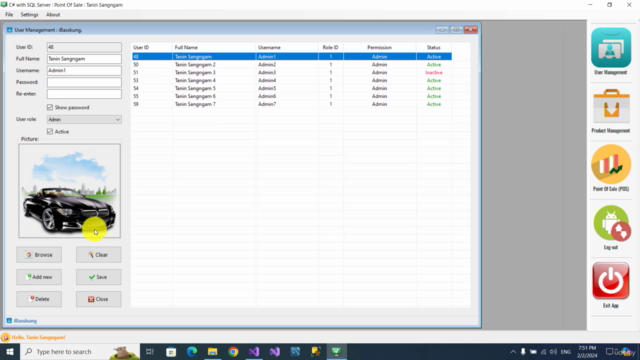Launch Google Chrome from taskbar
The width and height of the screenshot is (640, 360).
[x=233, y=351]
